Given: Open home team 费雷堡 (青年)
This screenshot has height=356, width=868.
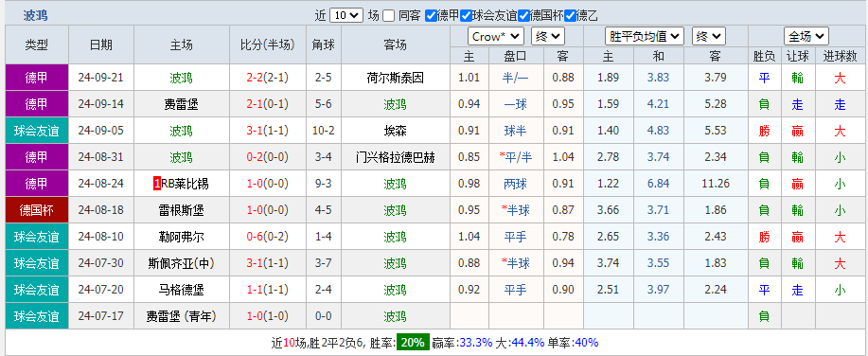Looking at the screenshot, I should pyautogui.click(x=182, y=316).
